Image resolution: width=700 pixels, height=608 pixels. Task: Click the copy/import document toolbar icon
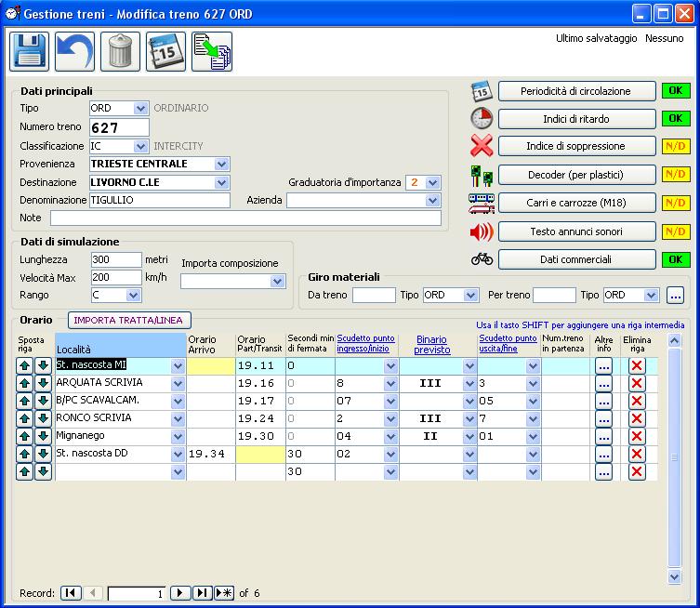click(212, 51)
